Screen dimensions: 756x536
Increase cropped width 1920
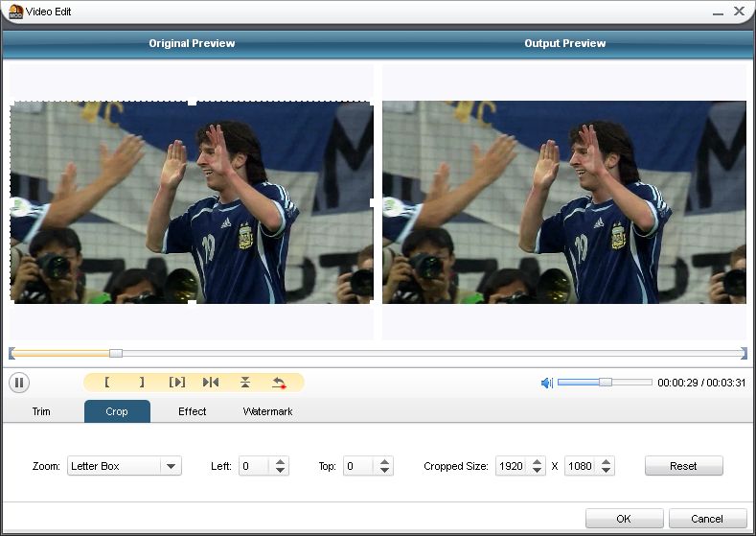[538, 462]
